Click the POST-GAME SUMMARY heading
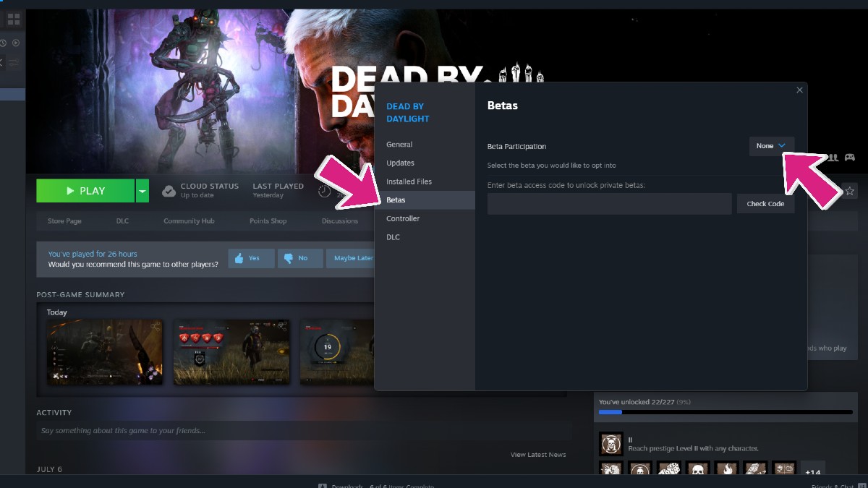Image resolution: width=868 pixels, height=488 pixels. 80,295
